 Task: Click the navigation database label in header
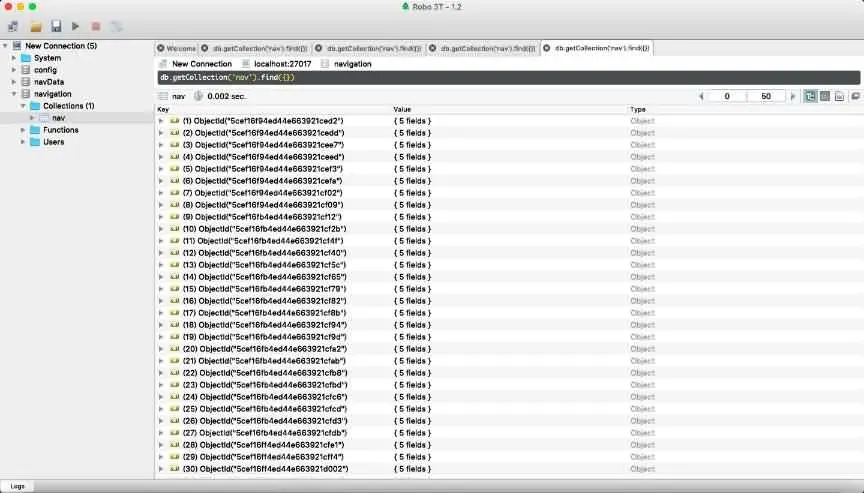pyautogui.click(x=353, y=64)
